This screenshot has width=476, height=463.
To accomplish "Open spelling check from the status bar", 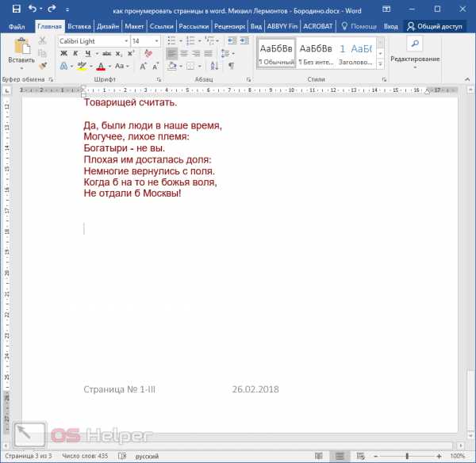I will pos(122,456).
